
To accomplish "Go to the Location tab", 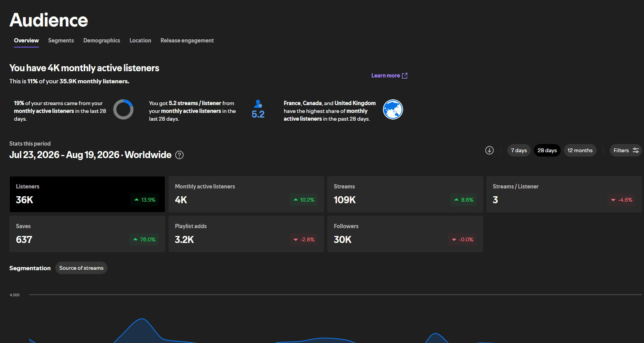I will pyautogui.click(x=140, y=40).
